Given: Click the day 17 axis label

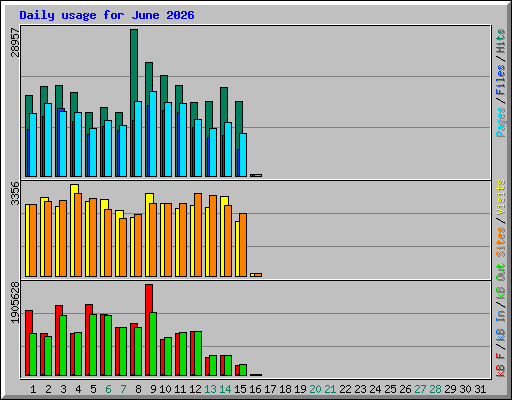Looking at the screenshot, I should 270,389.
